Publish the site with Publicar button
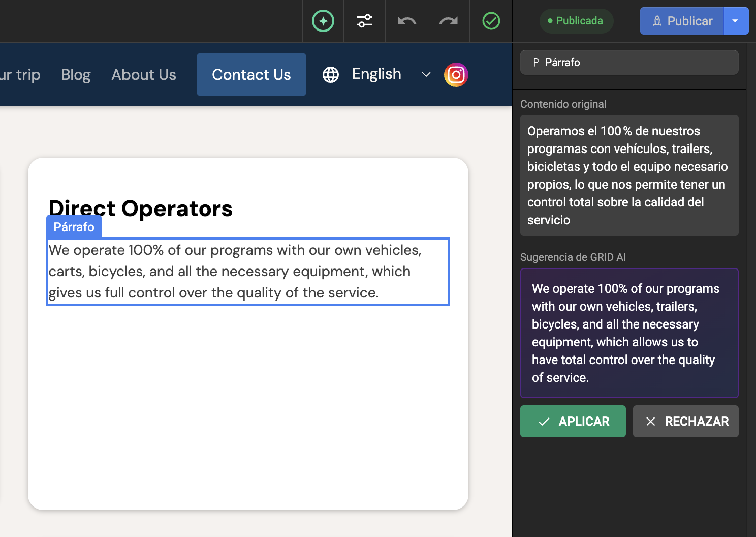Viewport: 756px width, 537px height. pos(682,21)
